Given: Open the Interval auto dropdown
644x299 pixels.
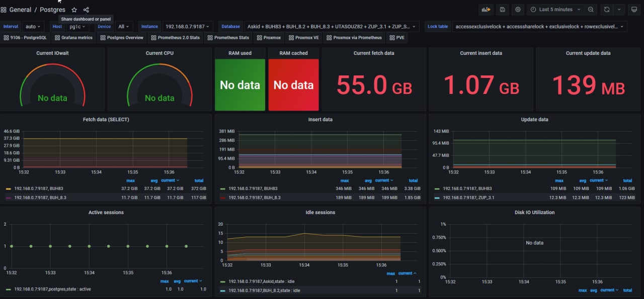Looking at the screenshot, I should [x=33, y=27].
